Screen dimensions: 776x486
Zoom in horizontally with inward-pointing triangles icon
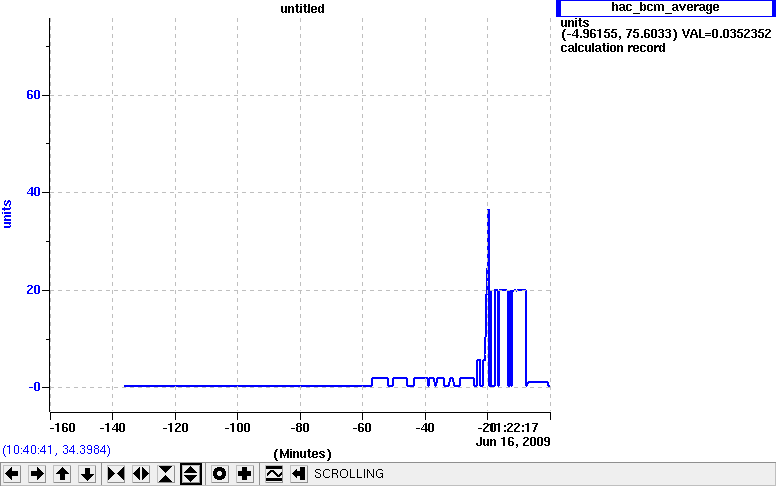click(x=116, y=474)
